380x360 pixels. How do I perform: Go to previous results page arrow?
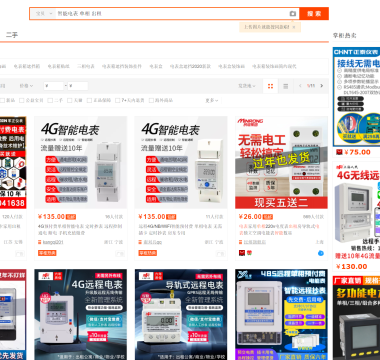click(300, 86)
